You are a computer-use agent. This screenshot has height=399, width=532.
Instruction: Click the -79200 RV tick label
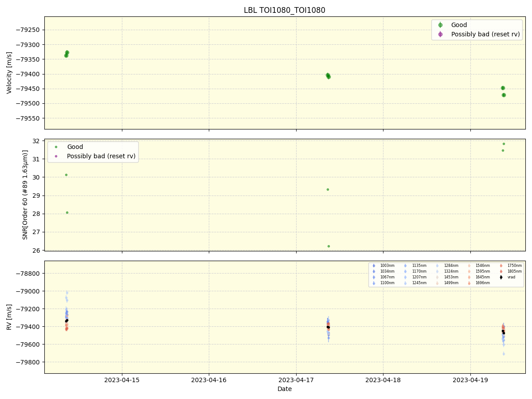click(x=27, y=309)
